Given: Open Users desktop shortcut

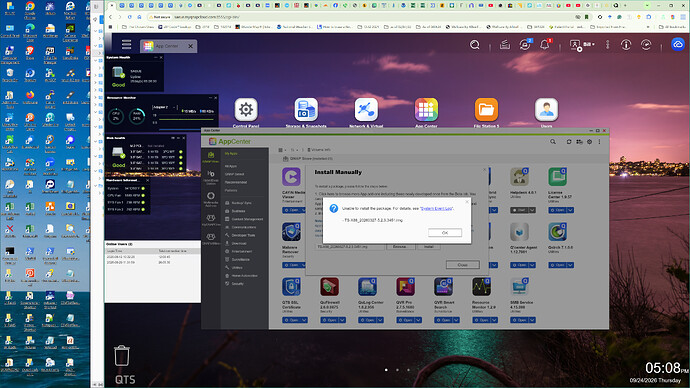Looking at the screenshot, I should pos(547,110).
